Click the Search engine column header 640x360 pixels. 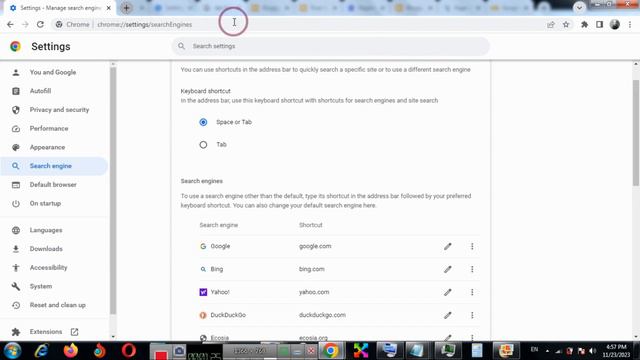pos(218,225)
